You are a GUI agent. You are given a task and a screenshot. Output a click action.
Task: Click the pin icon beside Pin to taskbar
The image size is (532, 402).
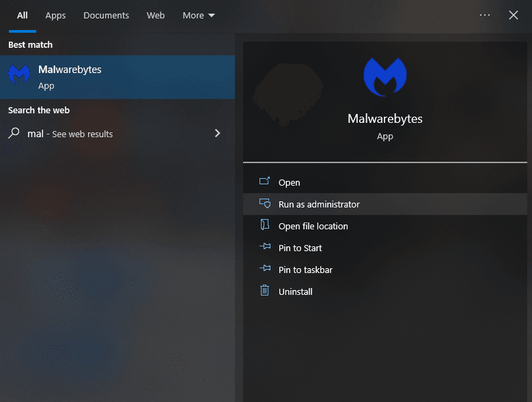pos(265,270)
